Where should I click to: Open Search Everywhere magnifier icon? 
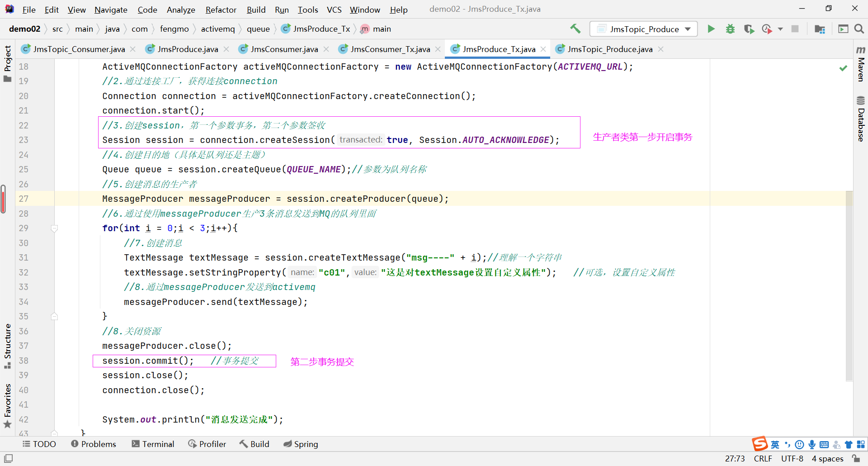[859, 29]
